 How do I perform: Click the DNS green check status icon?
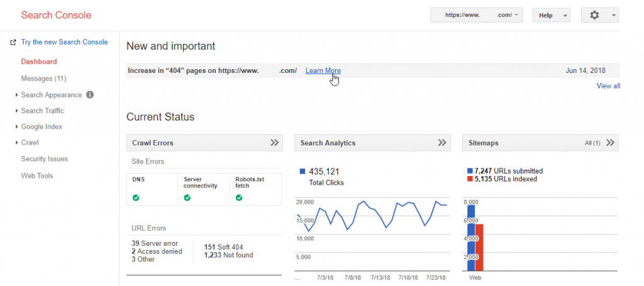tap(136, 198)
